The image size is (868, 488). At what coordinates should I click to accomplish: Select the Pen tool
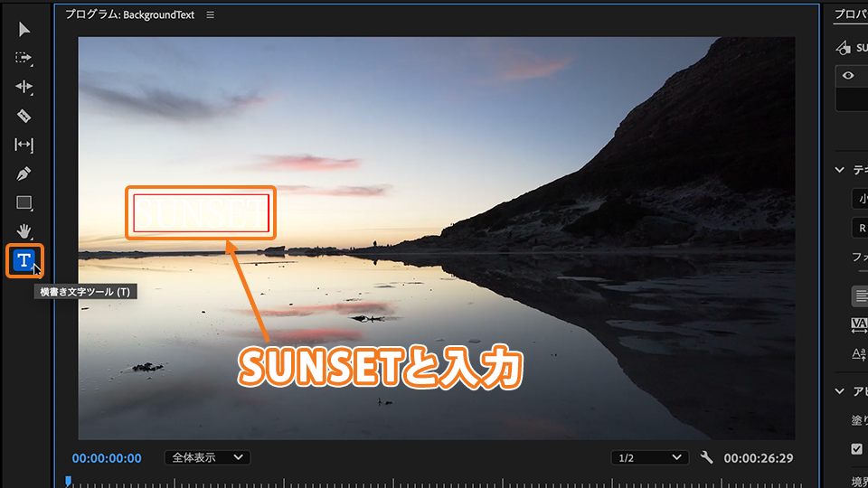tap(24, 174)
